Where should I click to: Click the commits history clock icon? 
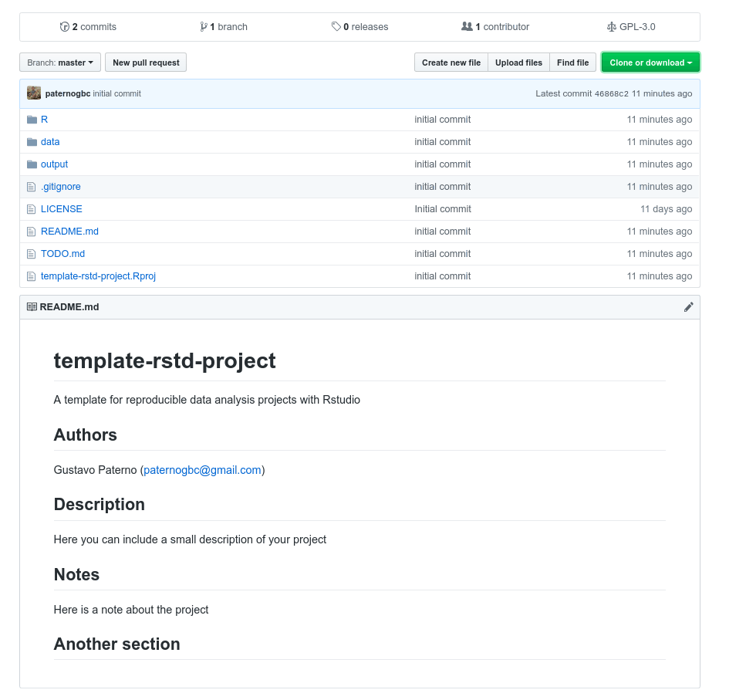[x=64, y=27]
